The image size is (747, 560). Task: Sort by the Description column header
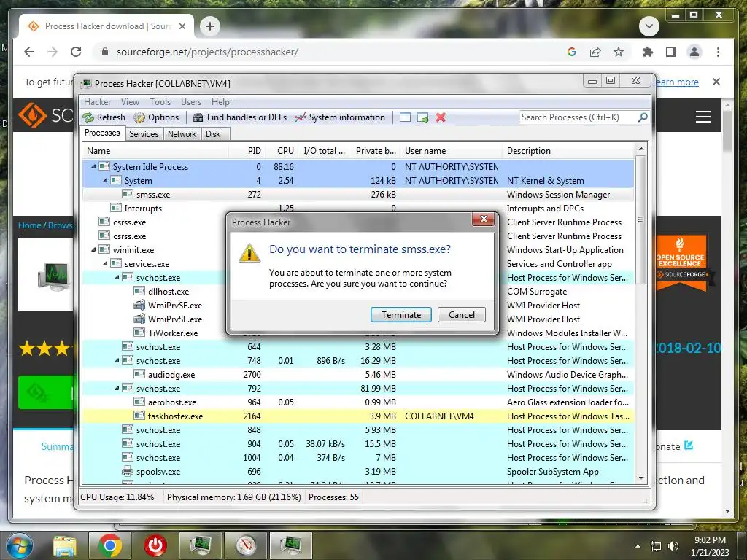click(x=569, y=151)
